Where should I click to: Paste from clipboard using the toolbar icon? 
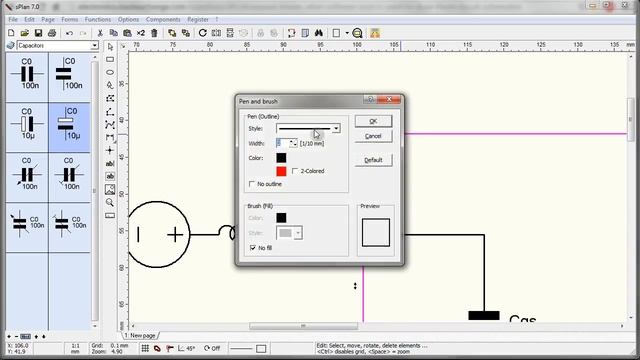point(127,33)
